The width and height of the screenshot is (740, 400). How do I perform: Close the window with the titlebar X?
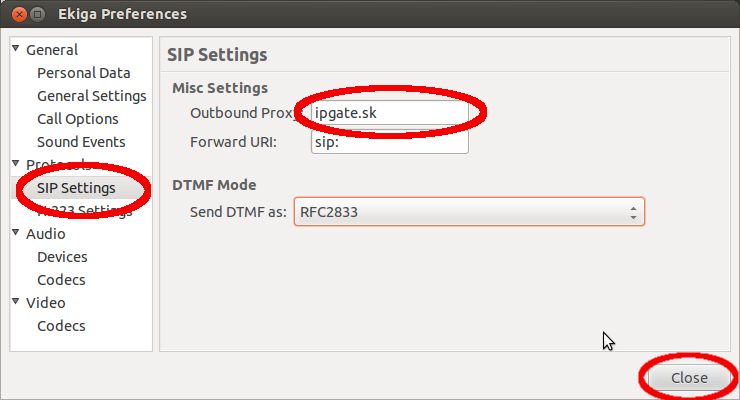point(19,15)
